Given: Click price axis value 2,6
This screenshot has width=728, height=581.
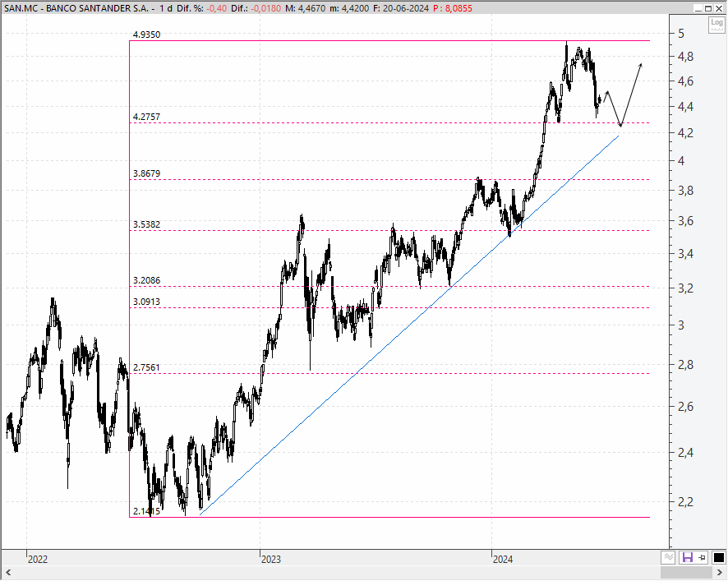Looking at the screenshot, I should coord(686,407).
